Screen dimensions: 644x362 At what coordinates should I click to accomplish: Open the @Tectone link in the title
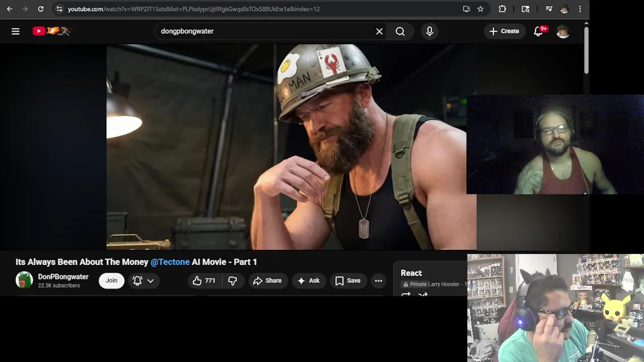170,262
